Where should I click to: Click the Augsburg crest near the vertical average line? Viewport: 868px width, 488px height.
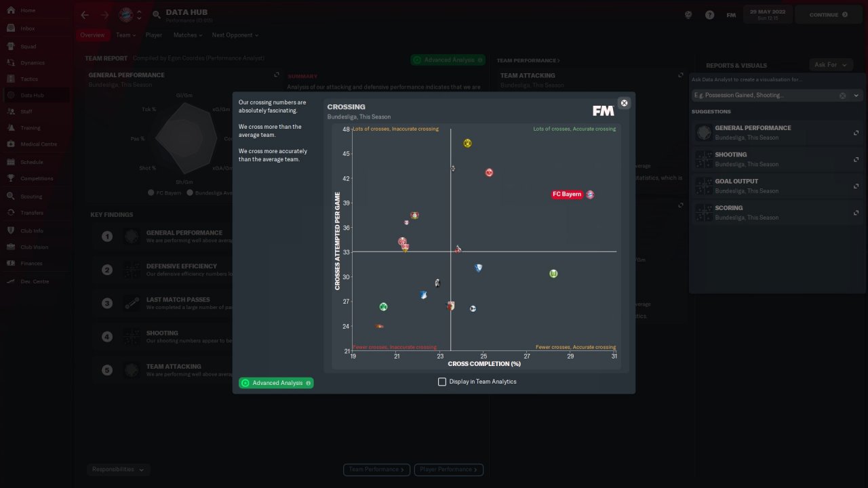(x=451, y=306)
